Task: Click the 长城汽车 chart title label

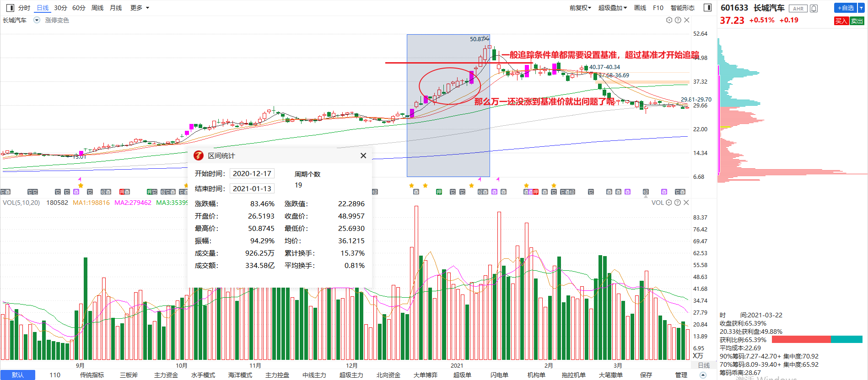Action: click(15, 20)
